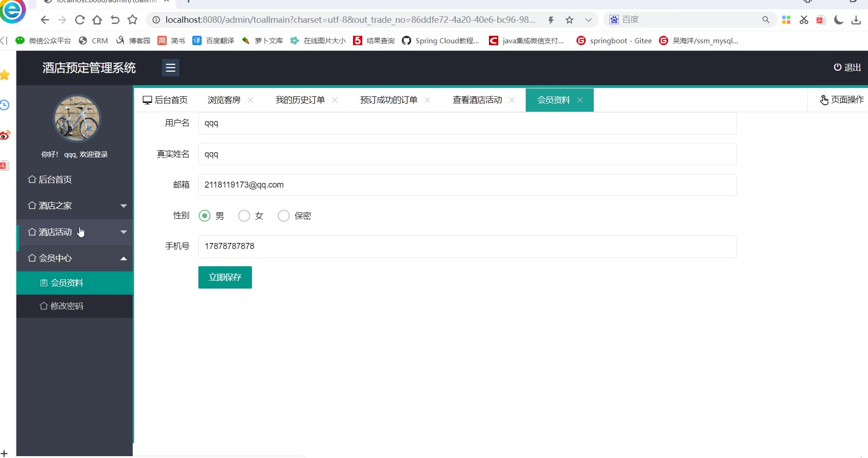Screen dimensions: 868x458
Task: Select the 女 gender radio button
Action: click(244, 216)
